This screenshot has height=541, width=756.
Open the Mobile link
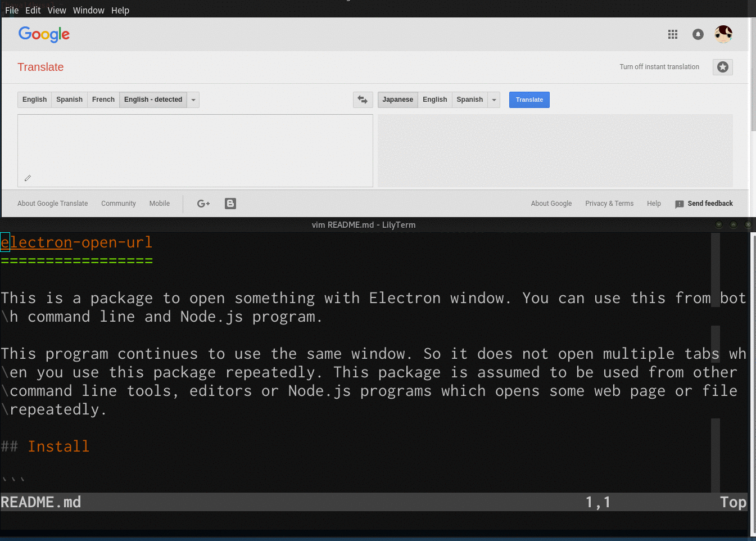coord(160,204)
